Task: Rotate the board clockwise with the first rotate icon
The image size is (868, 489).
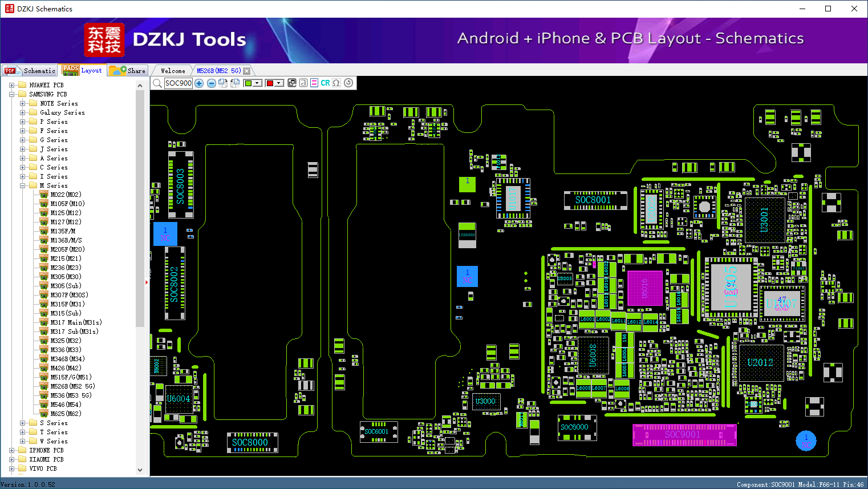Action: (223, 83)
